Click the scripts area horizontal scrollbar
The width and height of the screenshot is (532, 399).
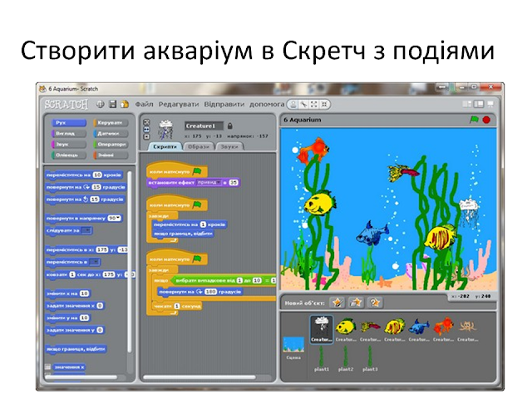coord(199,377)
